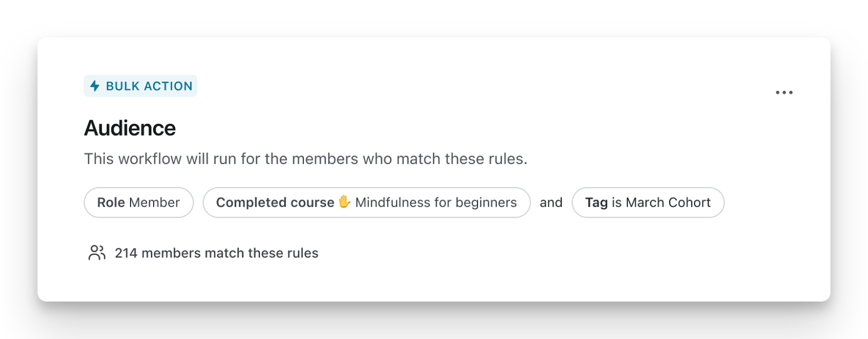Click the "Member" role value
868x339 pixels.
tap(154, 202)
